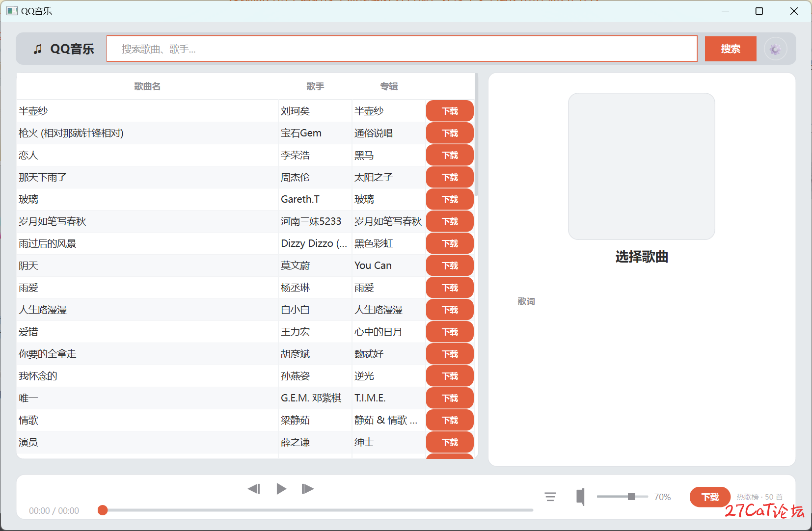812x531 pixels.
Task: Adjust the volume slider handle
Action: coord(631,497)
